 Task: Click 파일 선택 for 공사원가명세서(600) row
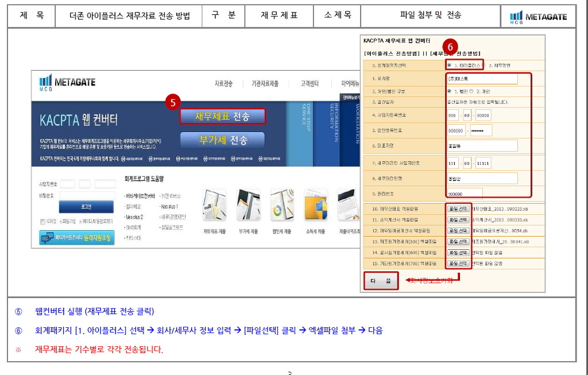pyautogui.click(x=458, y=252)
